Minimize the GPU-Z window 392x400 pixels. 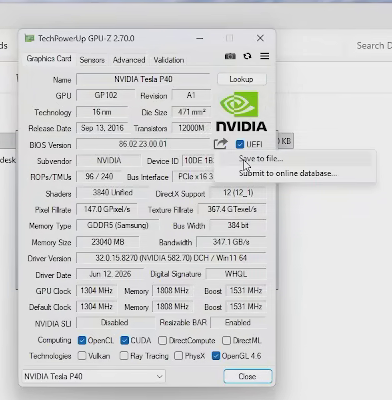click(200, 38)
